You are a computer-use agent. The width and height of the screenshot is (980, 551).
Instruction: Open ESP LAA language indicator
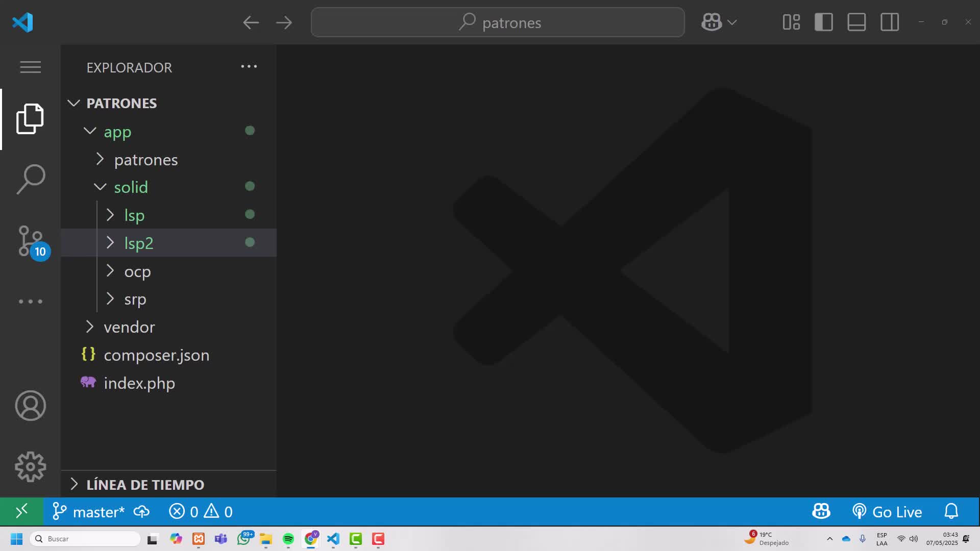(x=882, y=539)
